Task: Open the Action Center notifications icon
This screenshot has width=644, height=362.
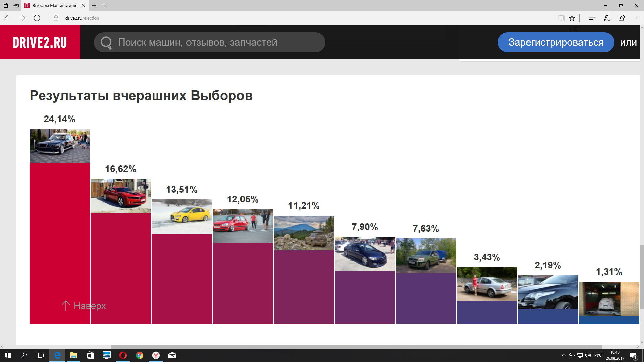Action: (633, 355)
